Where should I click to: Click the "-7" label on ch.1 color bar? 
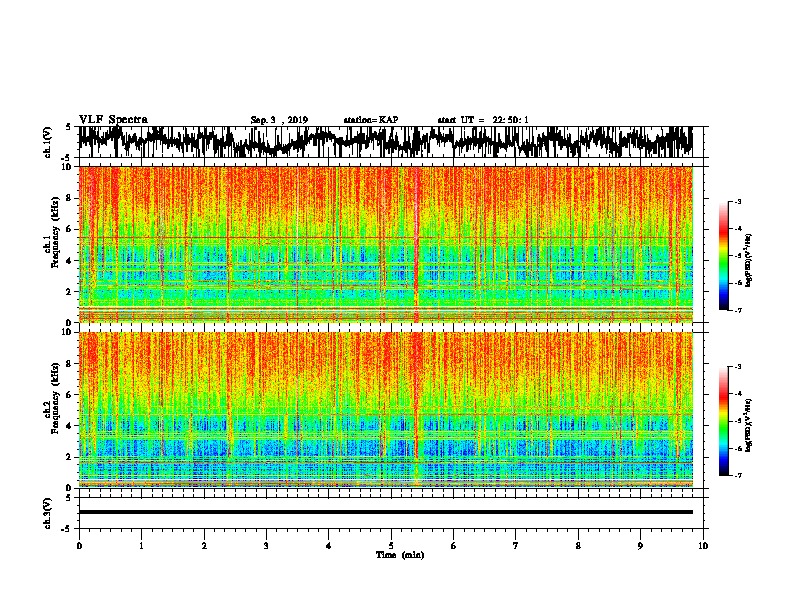point(738,310)
